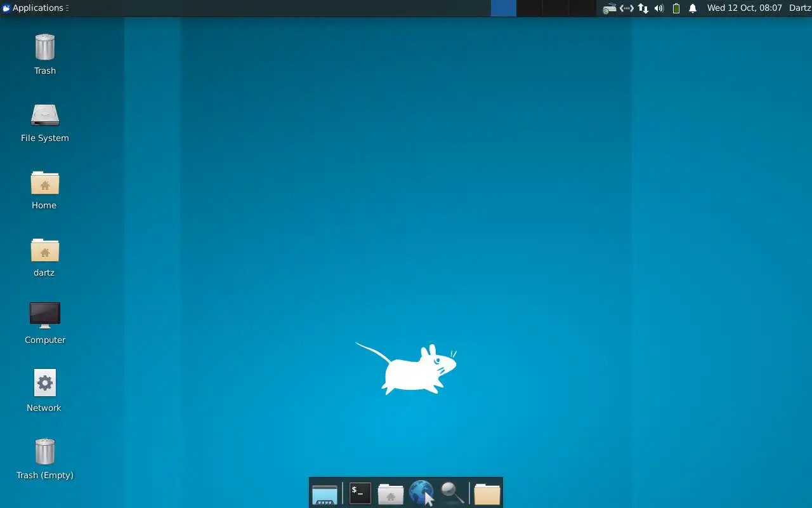
Task: Switch to the third workspace
Action: (x=556, y=8)
